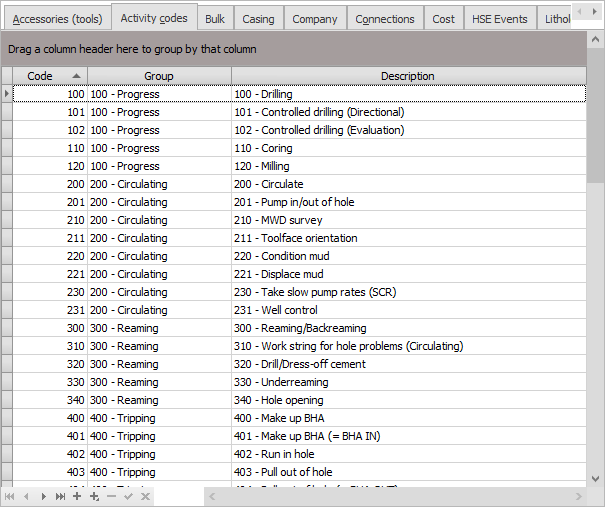Add new record with plus icon

point(77,496)
